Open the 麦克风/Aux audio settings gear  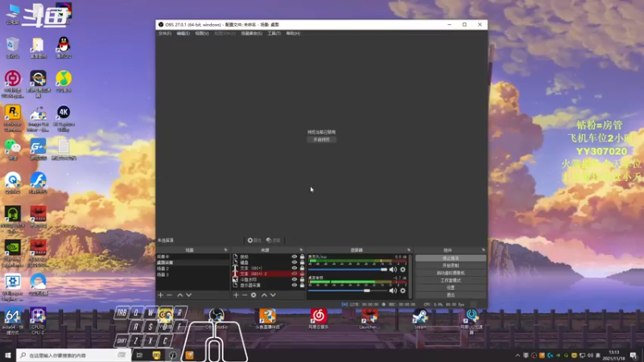(403, 269)
